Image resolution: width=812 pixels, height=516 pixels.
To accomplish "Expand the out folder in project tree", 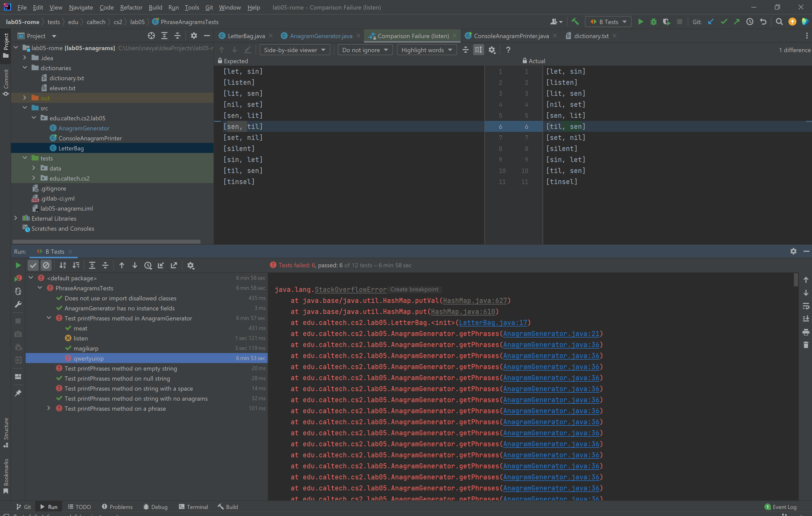I will [x=25, y=98].
